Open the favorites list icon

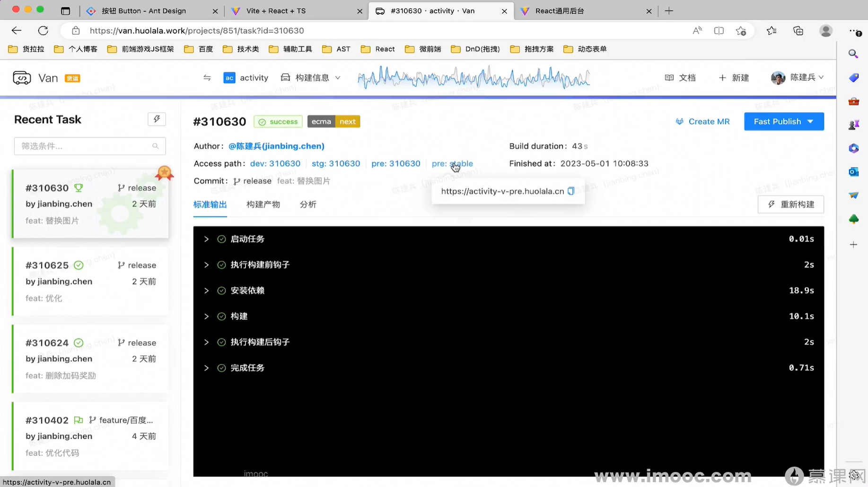[772, 31]
